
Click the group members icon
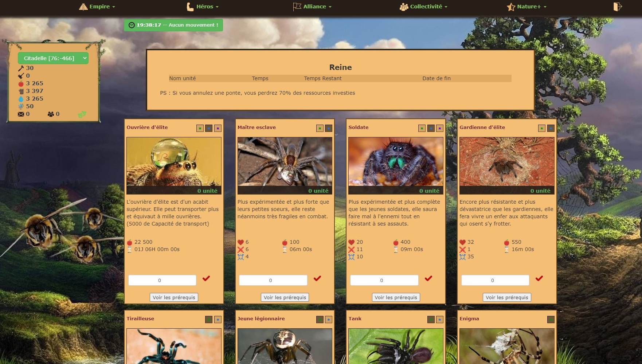(51, 114)
